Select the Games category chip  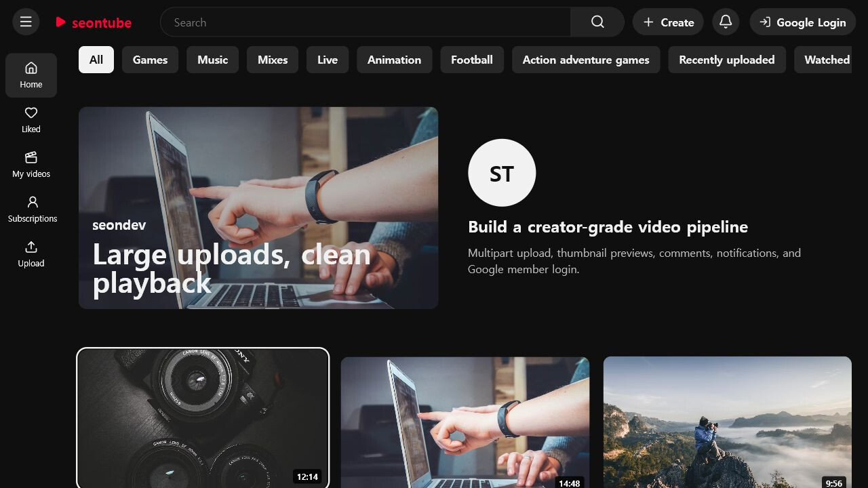coord(150,60)
